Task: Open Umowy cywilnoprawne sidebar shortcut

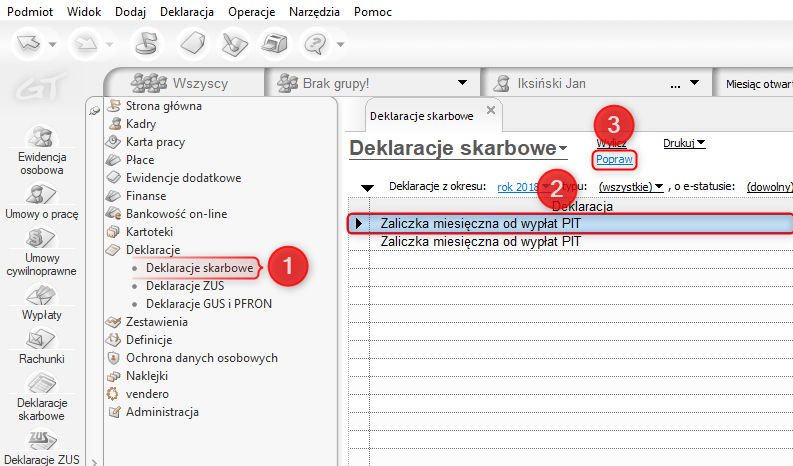Action: pyautogui.click(x=41, y=252)
